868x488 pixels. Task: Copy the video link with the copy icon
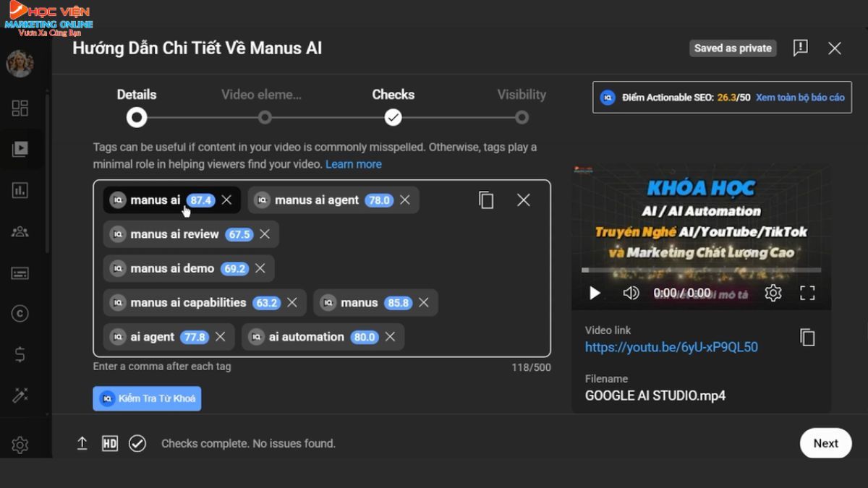tap(807, 337)
